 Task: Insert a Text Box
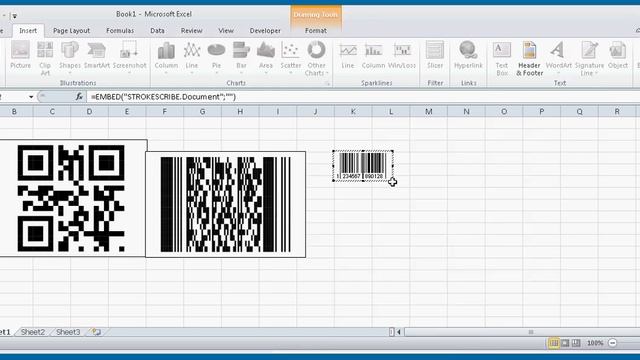[x=502, y=58]
